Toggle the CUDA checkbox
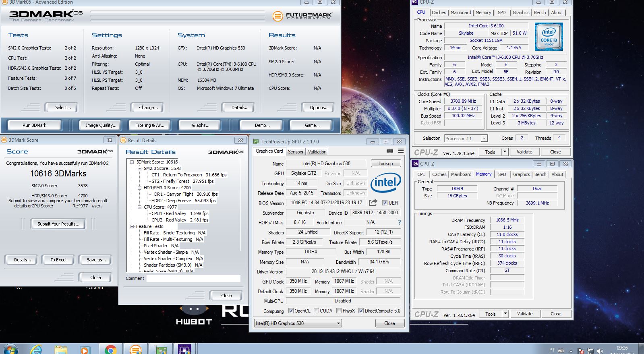The image size is (644, 354). tap(316, 311)
